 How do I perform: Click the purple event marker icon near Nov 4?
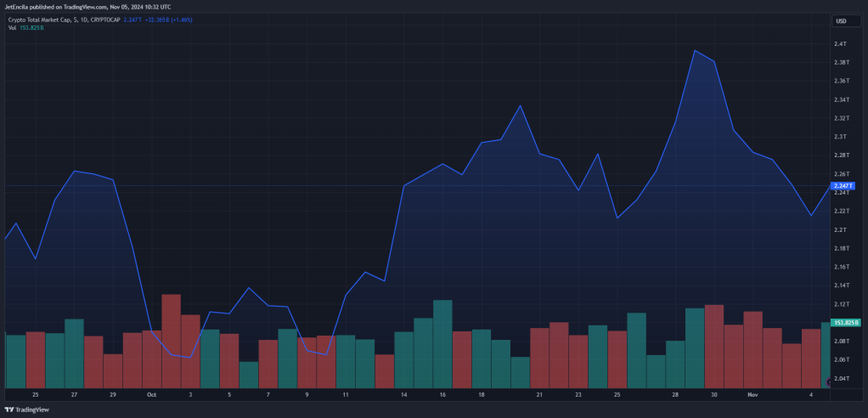(x=828, y=382)
